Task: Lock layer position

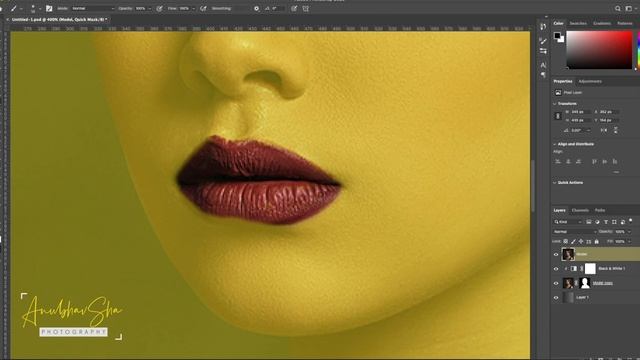Action: pos(581,242)
